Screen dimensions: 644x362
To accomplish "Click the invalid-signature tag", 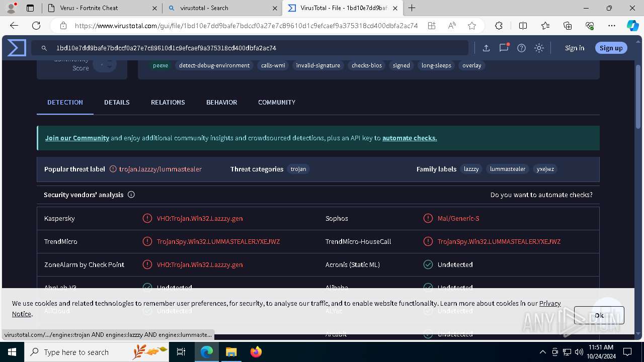I will coord(318,65).
